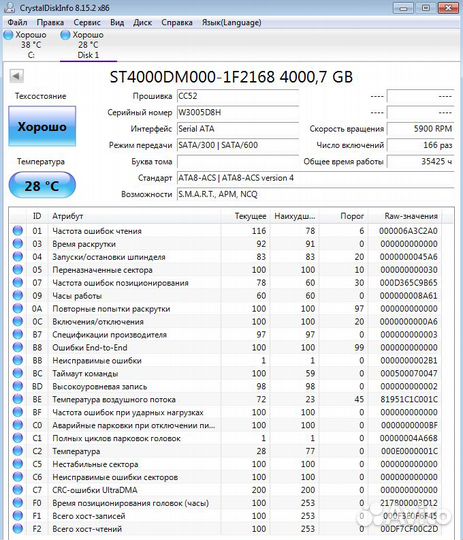Click the SATA/300 | SATA/600 transfer mode field
The image size is (463, 540).
pos(237,145)
